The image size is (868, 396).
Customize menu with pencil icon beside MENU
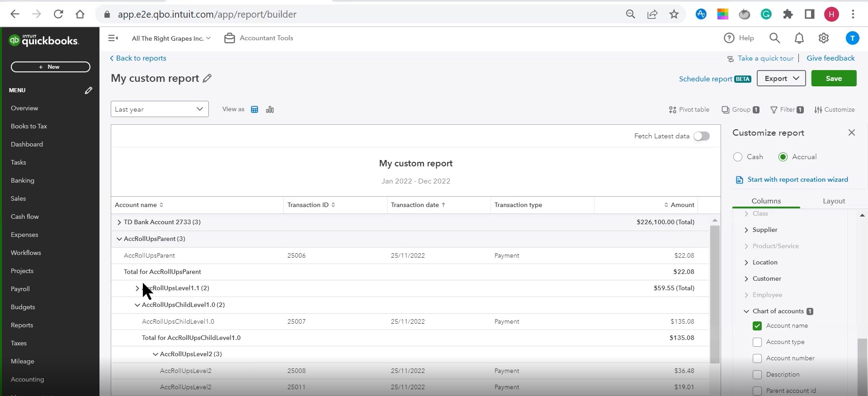tap(89, 90)
